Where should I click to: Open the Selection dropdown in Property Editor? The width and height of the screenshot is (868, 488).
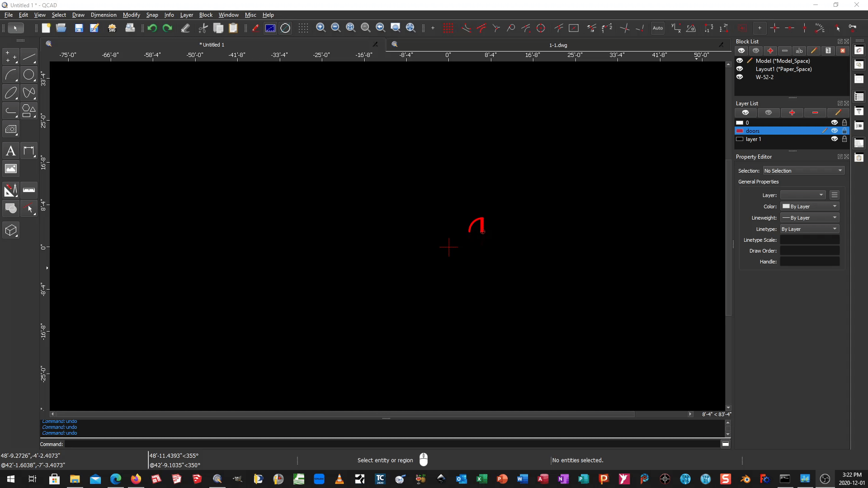(x=803, y=170)
